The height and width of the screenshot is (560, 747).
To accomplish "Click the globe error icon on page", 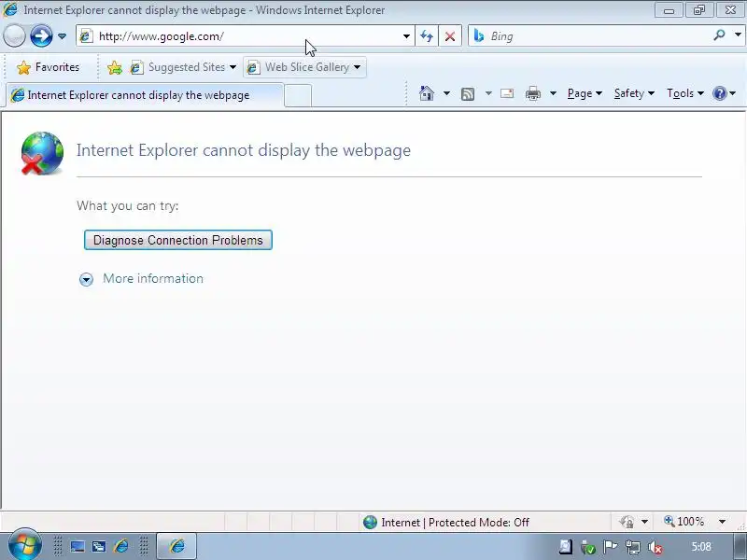I will tap(42, 153).
